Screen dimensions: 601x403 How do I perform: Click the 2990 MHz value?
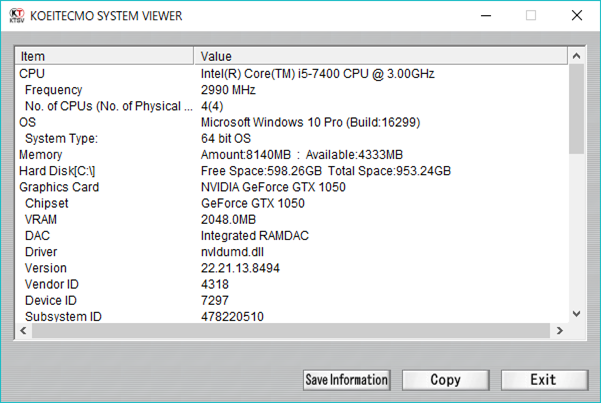(x=228, y=90)
